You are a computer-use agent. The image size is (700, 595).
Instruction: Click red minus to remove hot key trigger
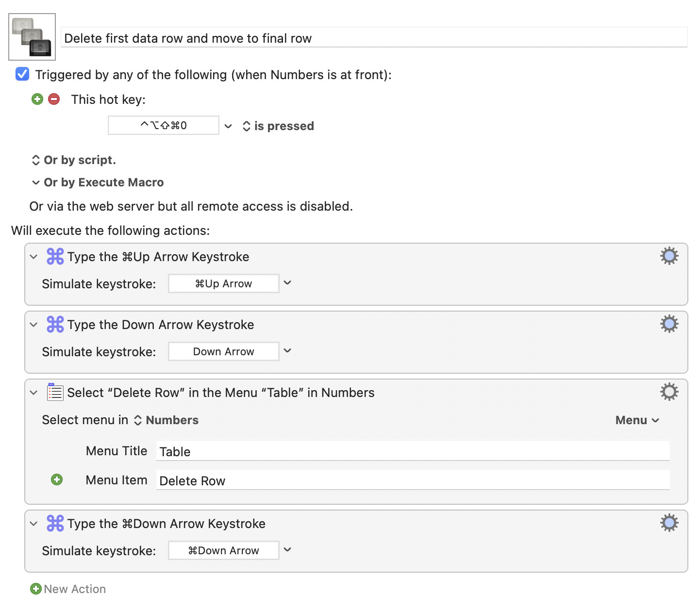(x=54, y=99)
